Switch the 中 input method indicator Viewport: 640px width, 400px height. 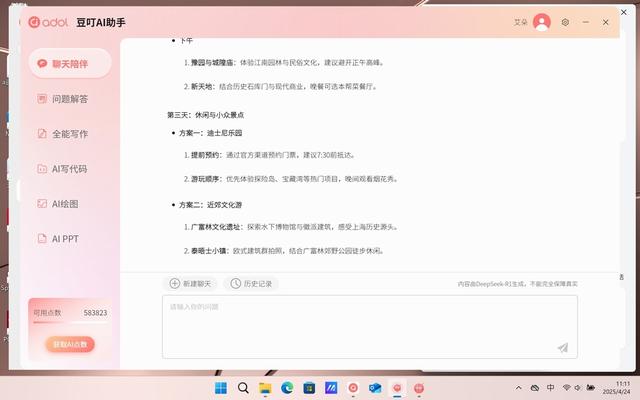551,388
